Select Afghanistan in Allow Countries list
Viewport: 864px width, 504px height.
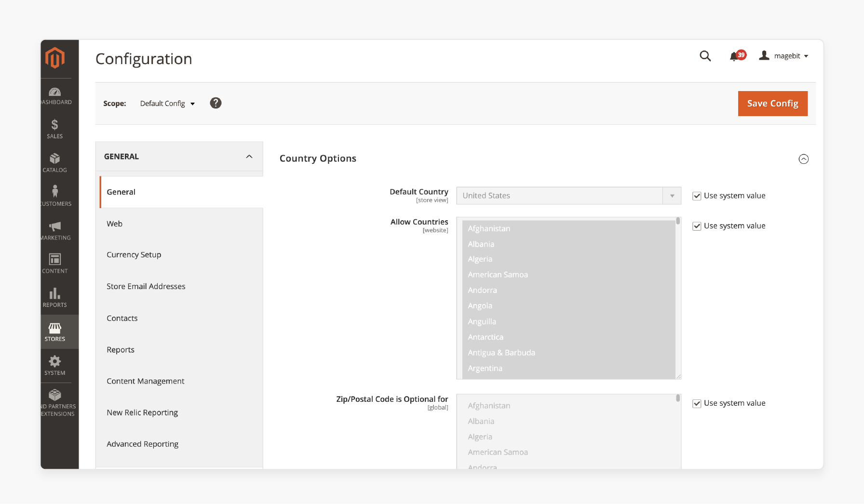pyautogui.click(x=569, y=228)
